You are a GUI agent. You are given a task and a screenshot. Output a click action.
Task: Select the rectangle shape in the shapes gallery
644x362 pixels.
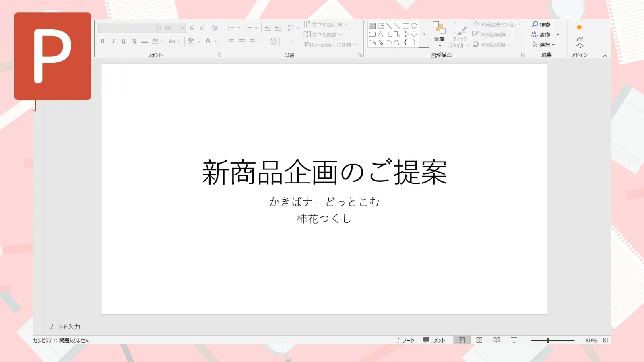[405, 26]
